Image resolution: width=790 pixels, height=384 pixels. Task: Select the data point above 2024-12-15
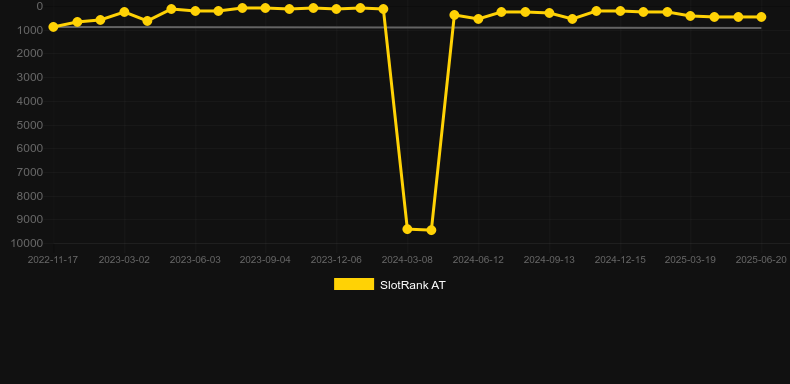(x=620, y=11)
